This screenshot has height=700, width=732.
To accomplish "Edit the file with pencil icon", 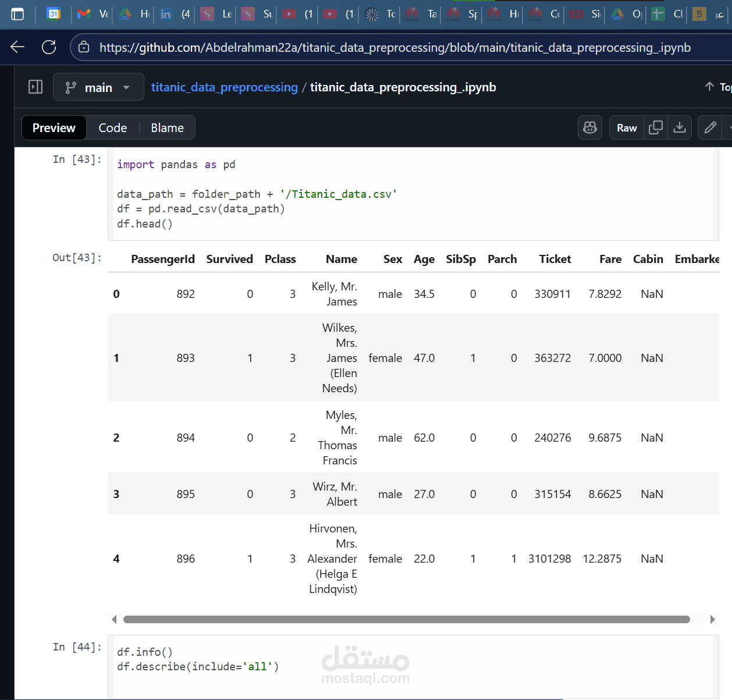I will point(710,127).
